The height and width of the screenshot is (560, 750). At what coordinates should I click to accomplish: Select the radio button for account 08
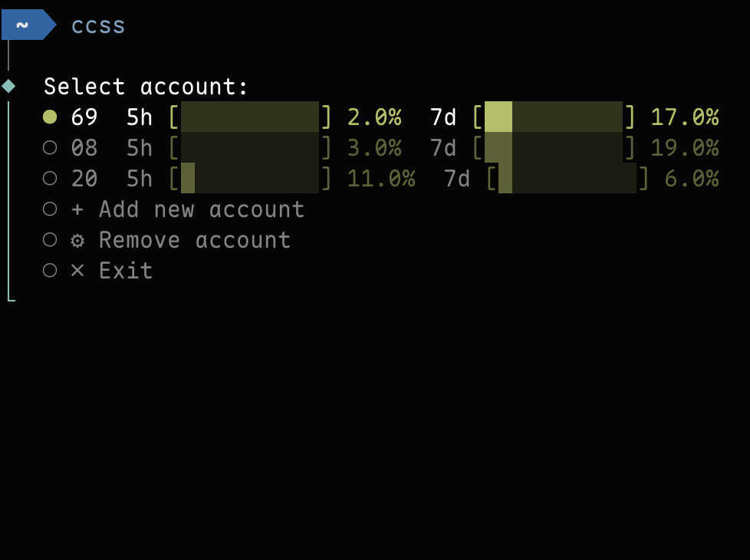51,147
